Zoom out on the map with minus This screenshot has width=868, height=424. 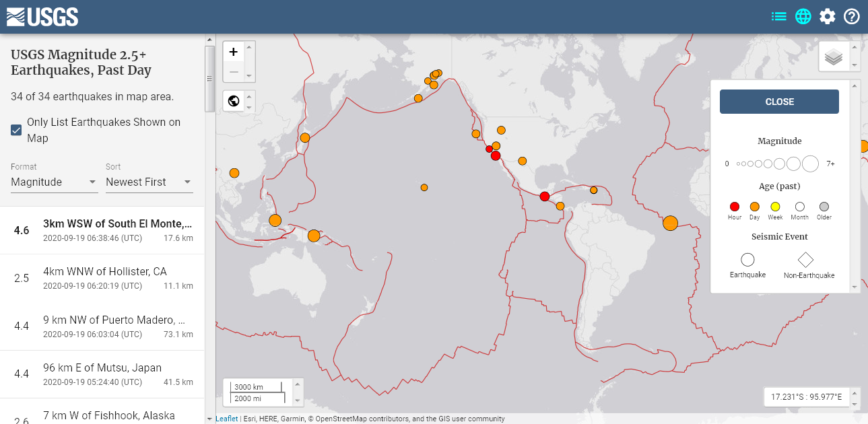click(234, 72)
